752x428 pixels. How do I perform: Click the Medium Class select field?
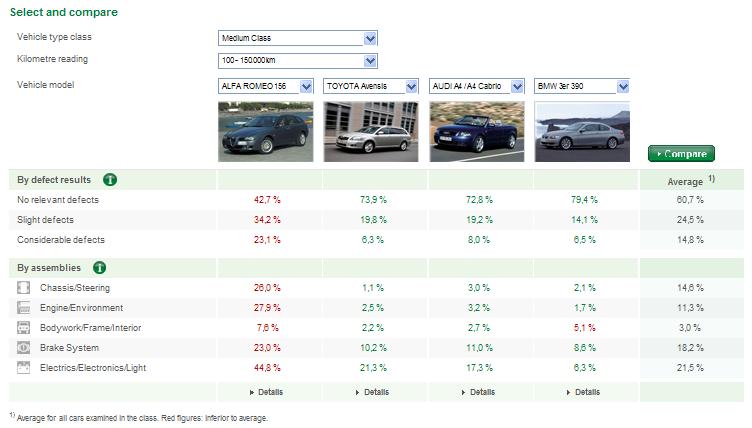pyautogui.click(x=298, y=38)
